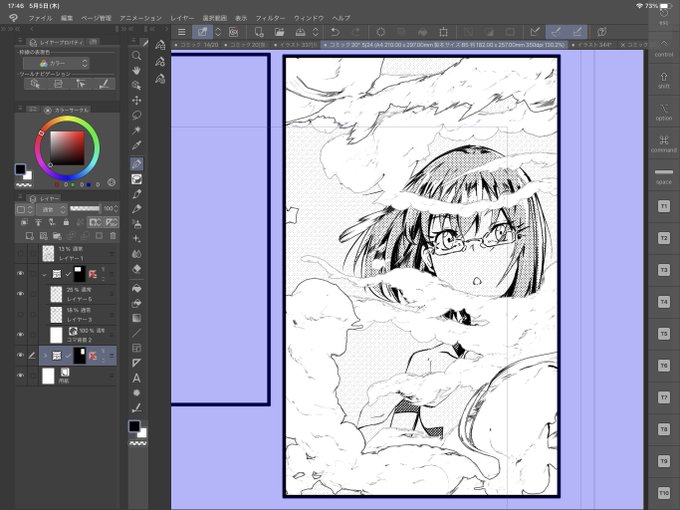Select the Fill bucket tool
Screen dimensions: 680x510
[x=137, y=288]
